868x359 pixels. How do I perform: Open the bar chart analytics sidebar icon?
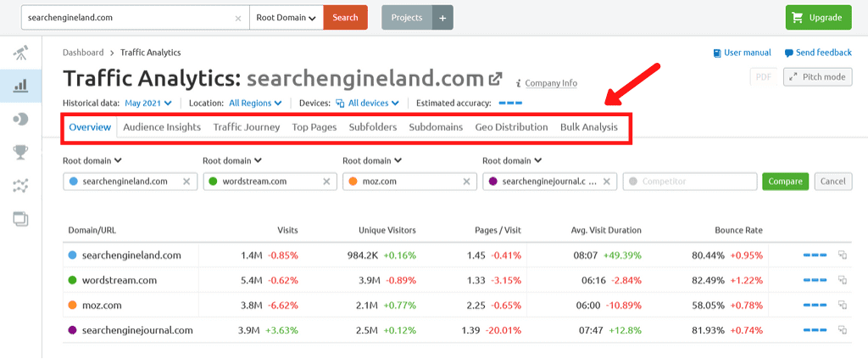pos(20,86)
